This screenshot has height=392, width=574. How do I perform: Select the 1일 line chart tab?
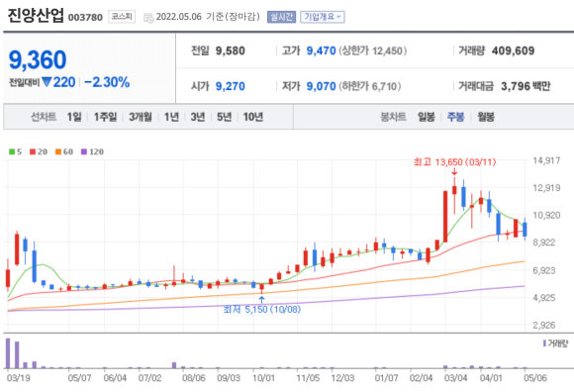point(74,117)
